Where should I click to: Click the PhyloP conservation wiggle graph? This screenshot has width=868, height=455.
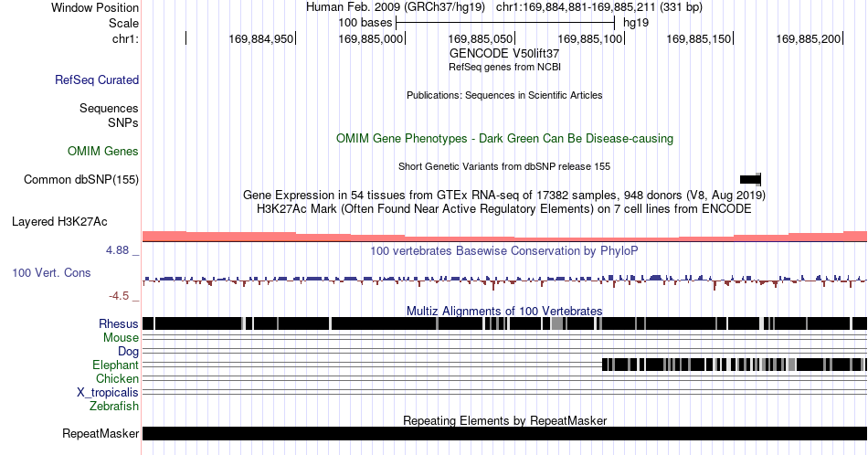point(504,280)
